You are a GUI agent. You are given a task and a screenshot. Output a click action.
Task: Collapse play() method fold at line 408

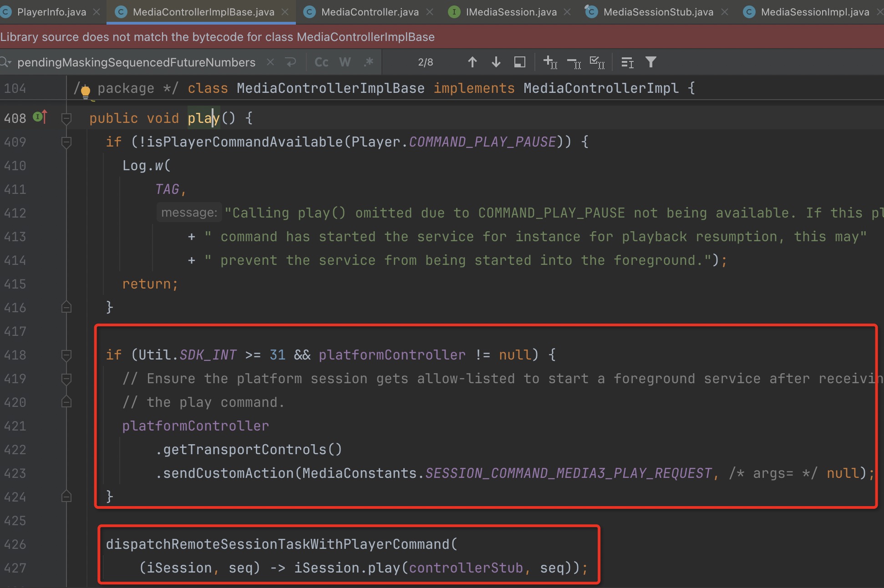point(66,118)
